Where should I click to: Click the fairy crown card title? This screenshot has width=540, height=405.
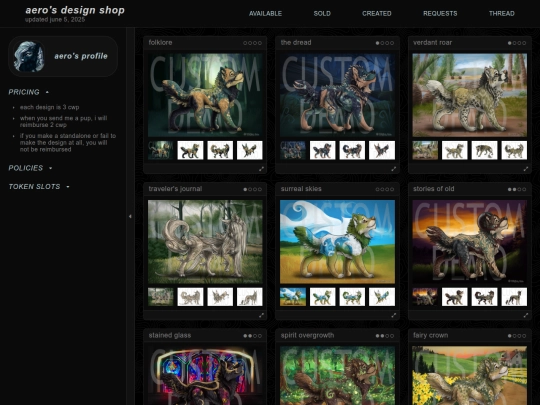430,335
